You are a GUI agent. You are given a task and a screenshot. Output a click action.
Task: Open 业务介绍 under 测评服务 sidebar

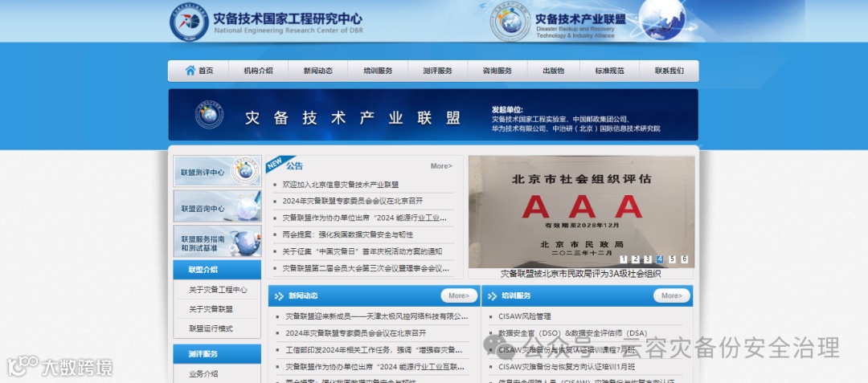click(203, 373)
